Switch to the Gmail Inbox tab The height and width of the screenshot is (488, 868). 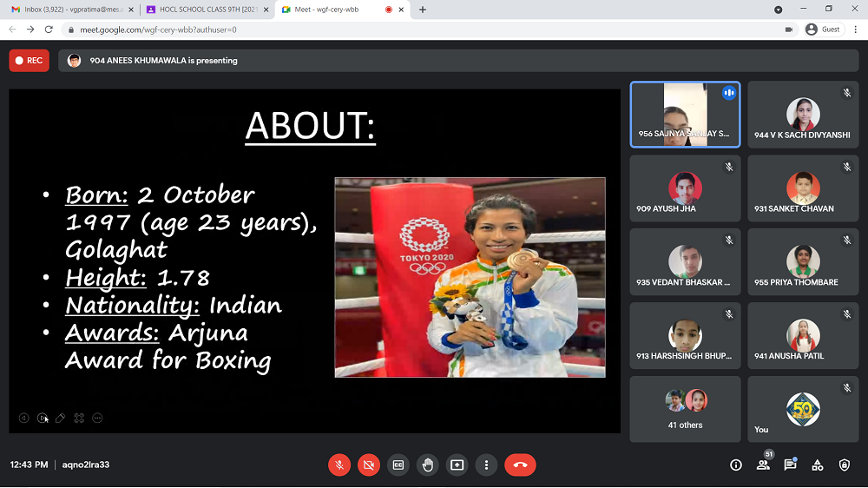(x=68, y=10)
